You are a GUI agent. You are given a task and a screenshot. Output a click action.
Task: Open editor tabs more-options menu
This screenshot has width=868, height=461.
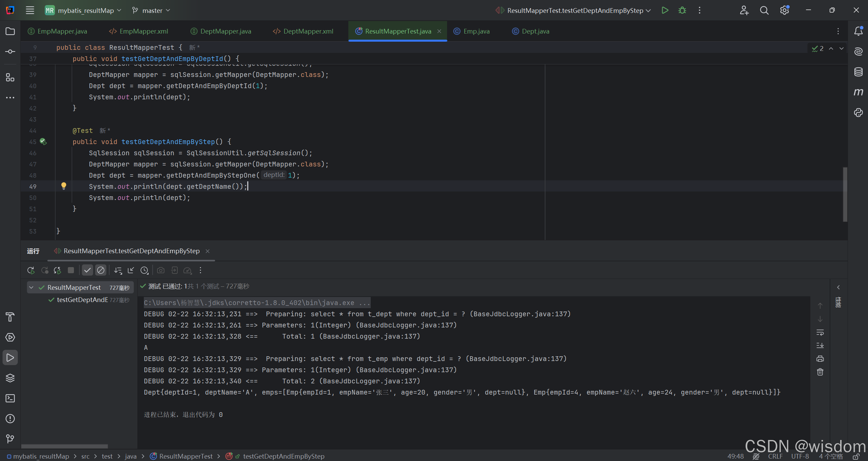[838, 31]
